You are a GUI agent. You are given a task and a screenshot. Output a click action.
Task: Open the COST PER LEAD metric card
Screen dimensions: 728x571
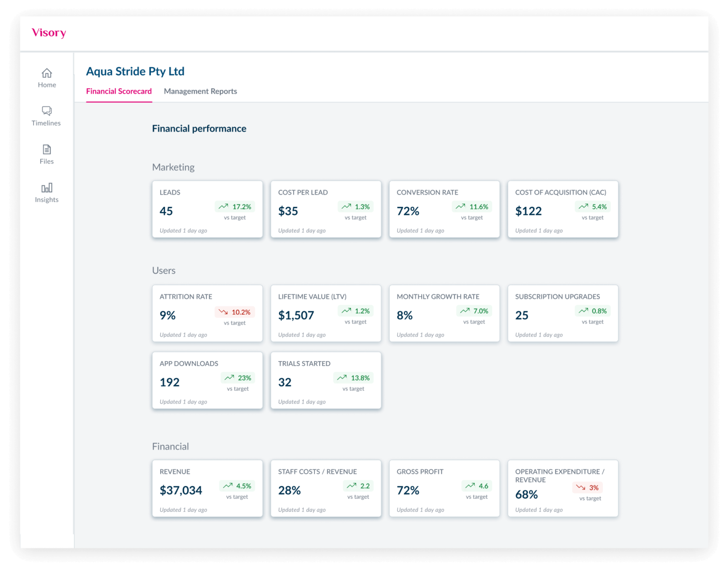click(326, 209)
